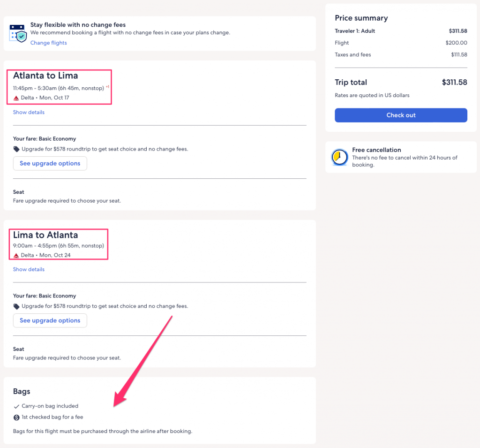Click the Lima to Atlanta heading
The width and height of the screenshot is (480, 448).
[45, 235]
